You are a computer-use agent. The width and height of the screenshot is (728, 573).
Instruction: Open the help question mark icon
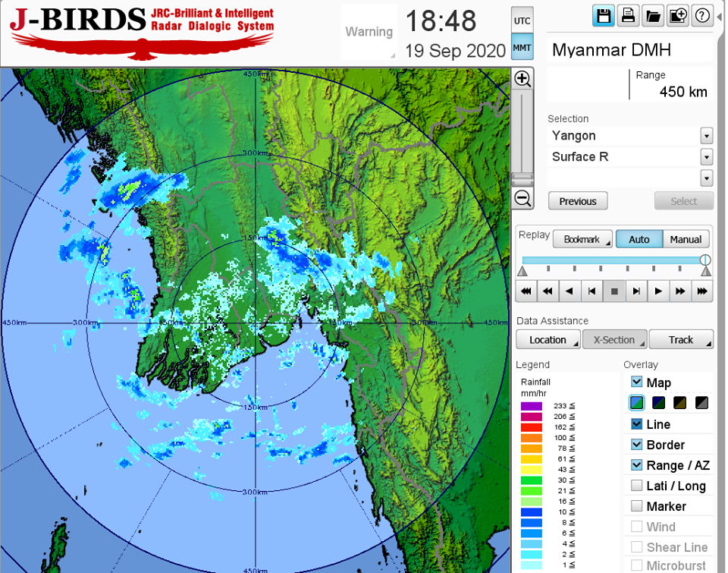(x=702, y=15)
